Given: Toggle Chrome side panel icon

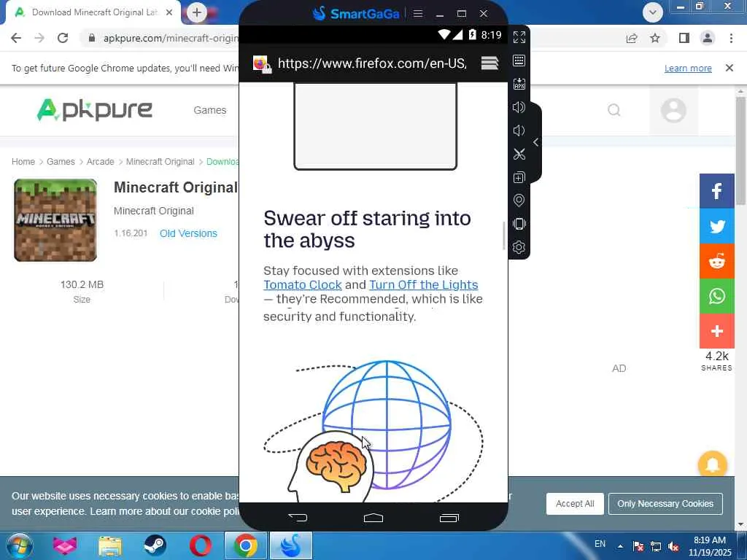Looking at the screenshot, I should (684, 38).
